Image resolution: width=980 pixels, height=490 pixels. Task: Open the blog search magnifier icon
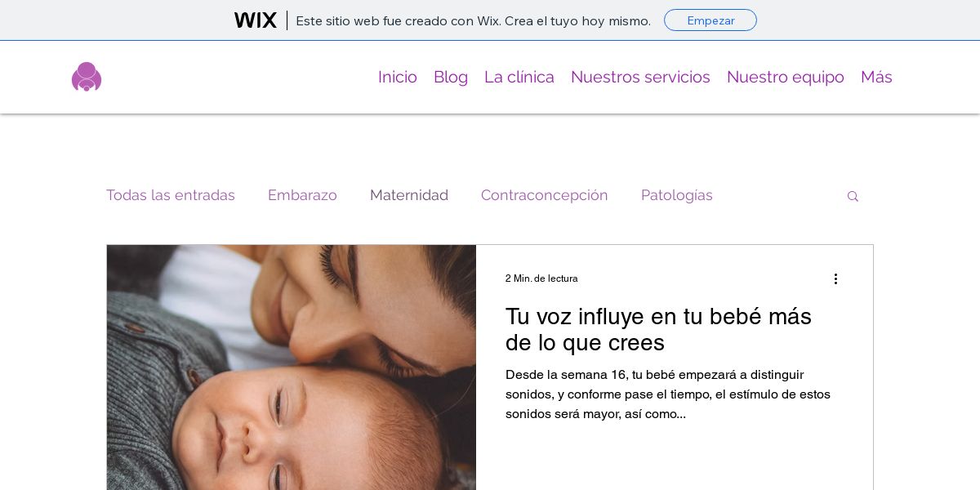pyautogui.click(x=853, y=197)
